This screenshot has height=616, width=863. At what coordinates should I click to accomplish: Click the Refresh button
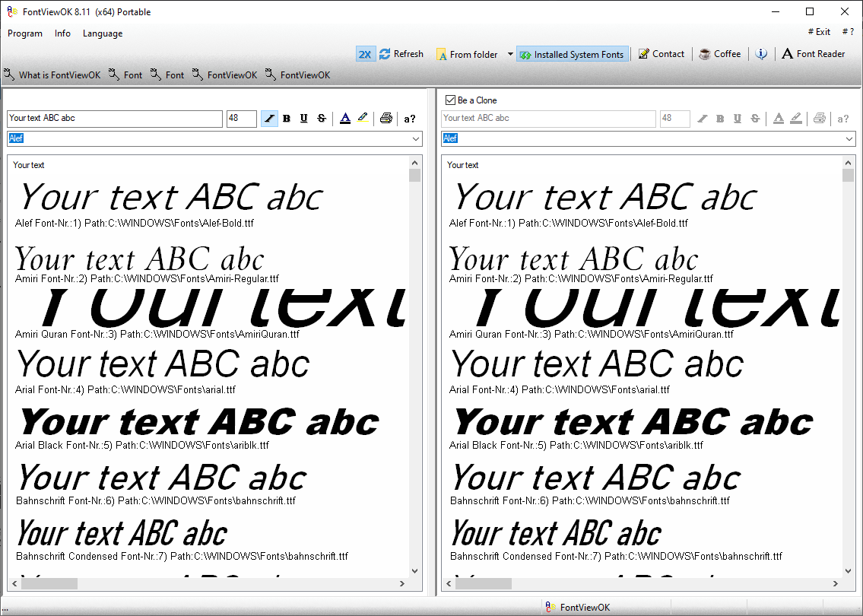pos(401,54)
